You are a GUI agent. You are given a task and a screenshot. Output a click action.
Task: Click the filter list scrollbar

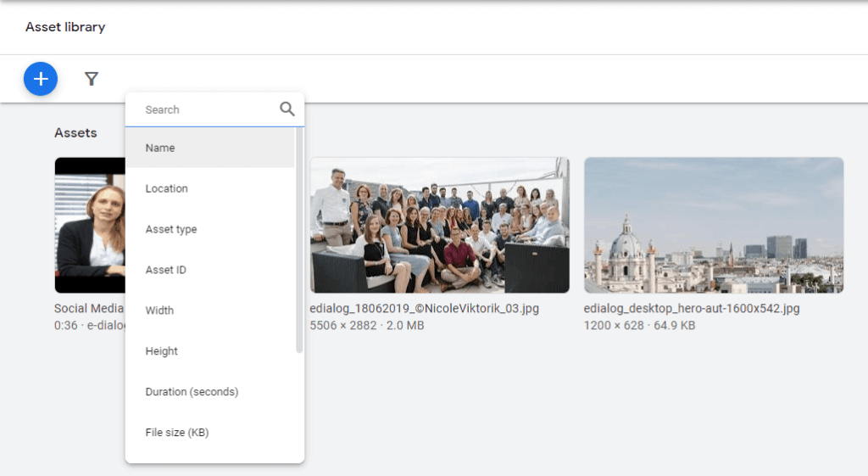(299, 240)
